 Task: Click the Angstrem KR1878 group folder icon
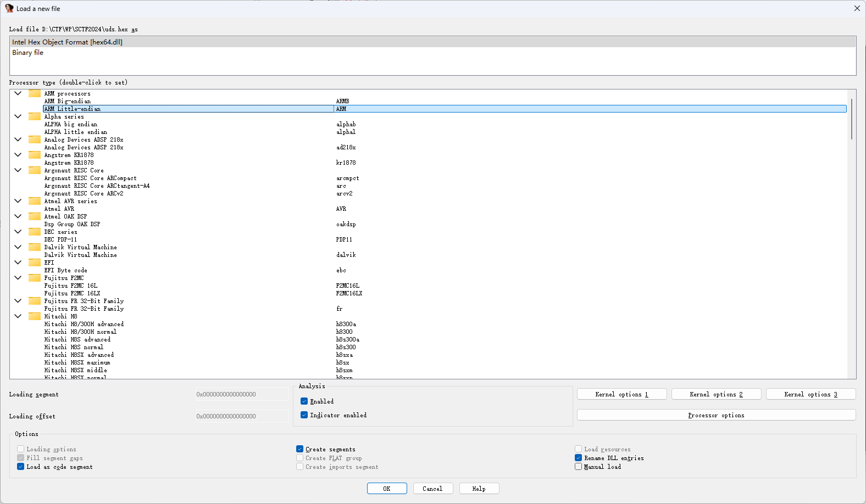click(35, 155)
